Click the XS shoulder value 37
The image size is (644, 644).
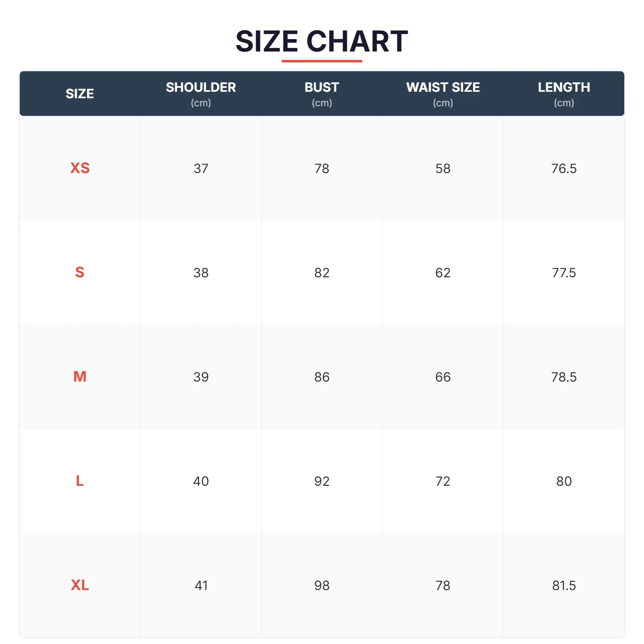201,169
